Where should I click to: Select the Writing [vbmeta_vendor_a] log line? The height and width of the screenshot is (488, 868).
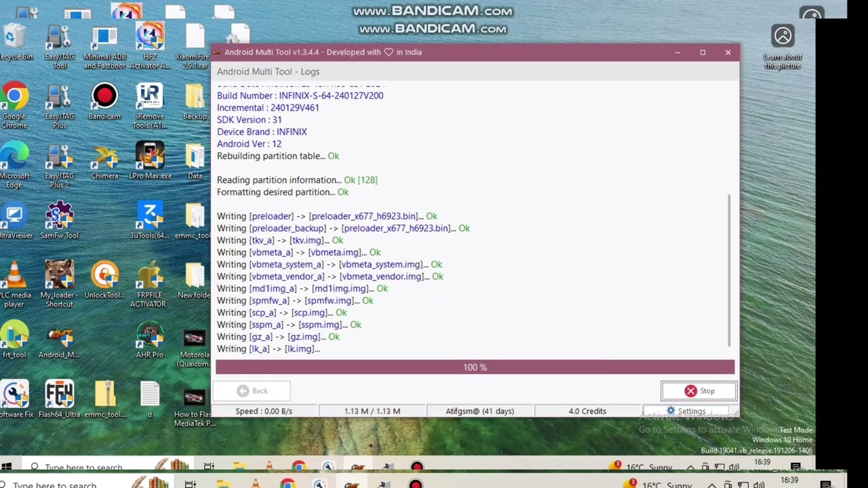point(330,277)
